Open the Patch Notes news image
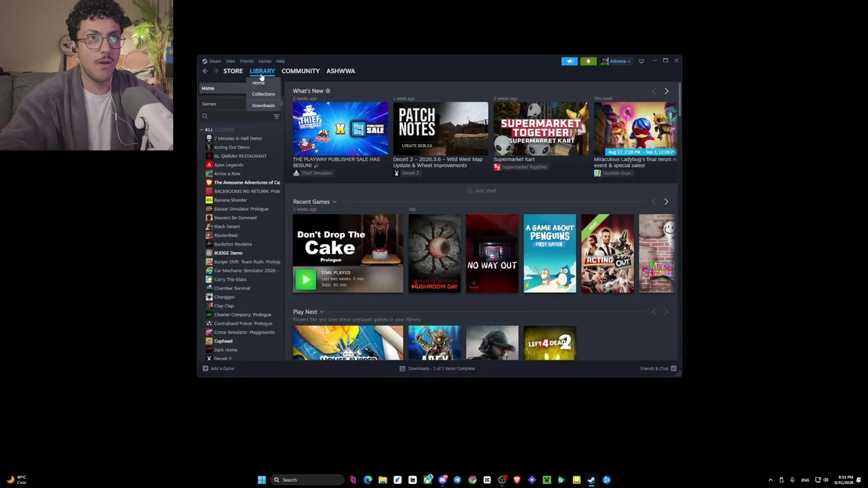 441,129
